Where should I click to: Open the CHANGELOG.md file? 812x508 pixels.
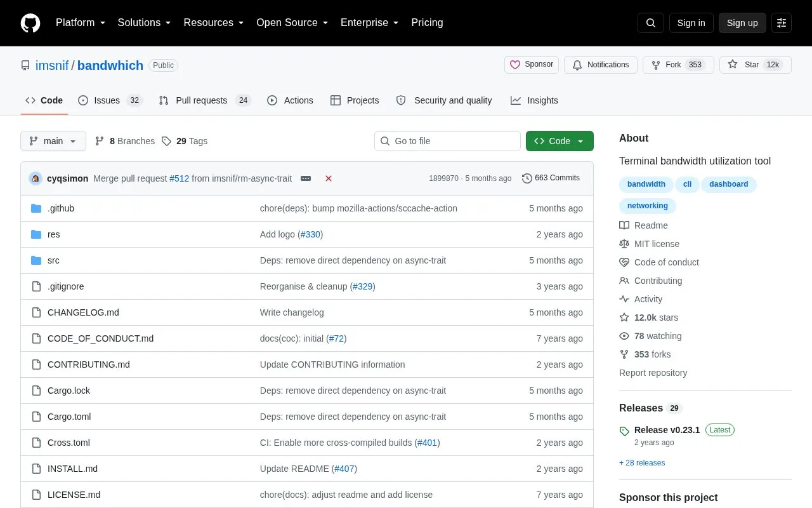click(83, 312)
